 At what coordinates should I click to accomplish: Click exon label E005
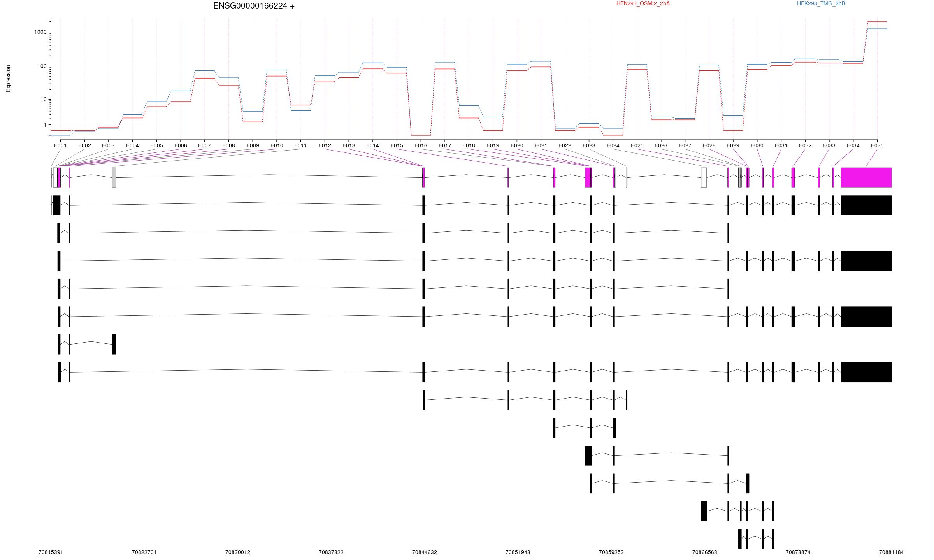coord(156,145)
